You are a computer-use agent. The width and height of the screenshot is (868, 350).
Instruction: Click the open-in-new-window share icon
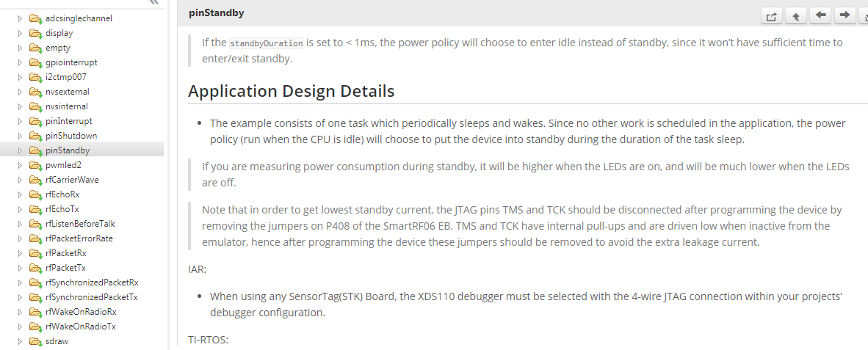coord(771,16)
